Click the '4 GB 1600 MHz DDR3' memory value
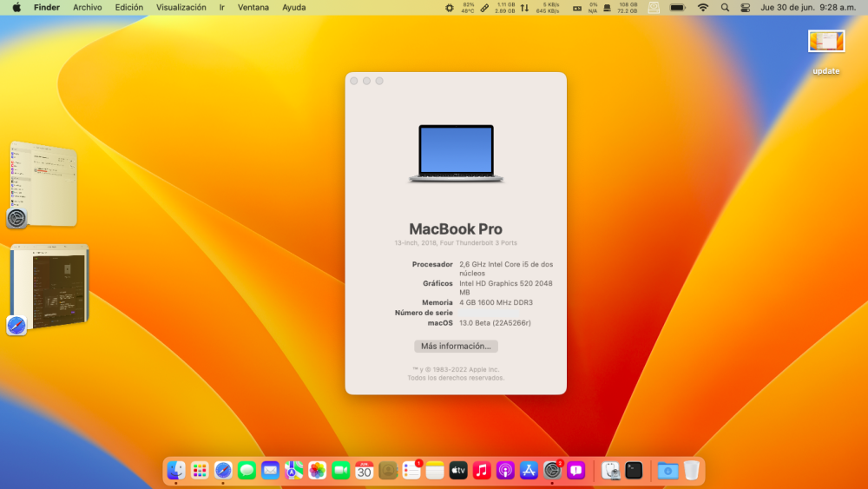The width and height of the screenshot is (868, 489). click(x=496, y=302)
